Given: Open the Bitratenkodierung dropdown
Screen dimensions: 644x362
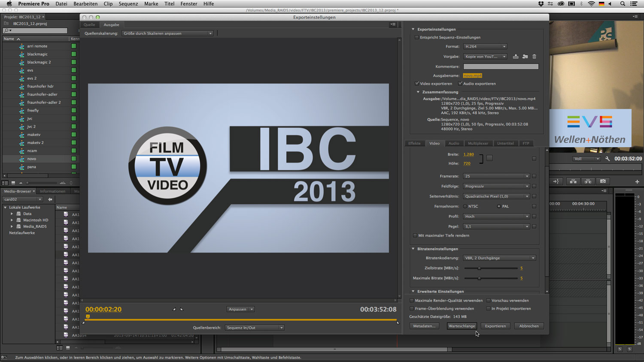Looking at the screenshot, I should click(499, 258).
